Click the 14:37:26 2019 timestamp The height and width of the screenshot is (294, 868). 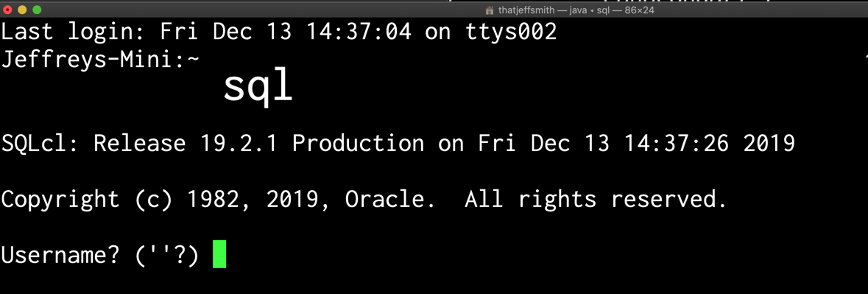point(708,144)
